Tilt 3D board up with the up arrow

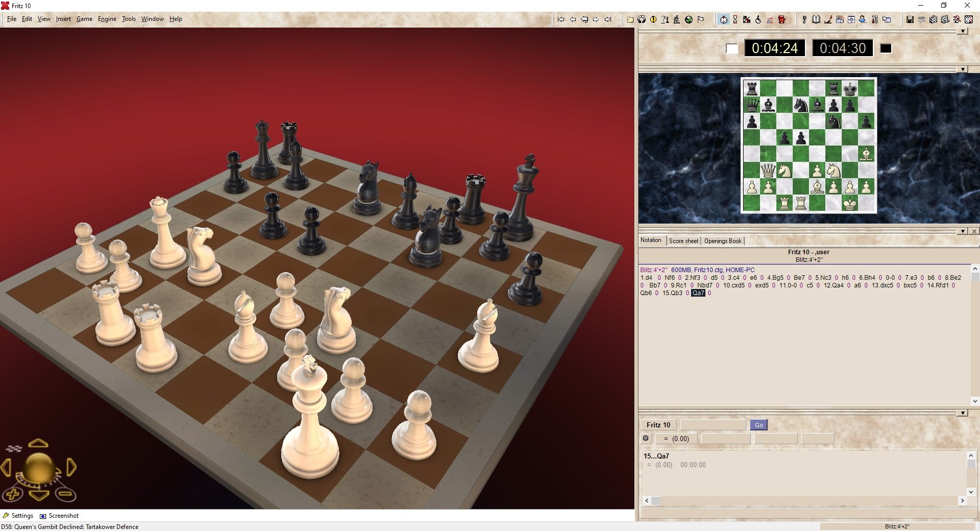(x=38, y=443)
